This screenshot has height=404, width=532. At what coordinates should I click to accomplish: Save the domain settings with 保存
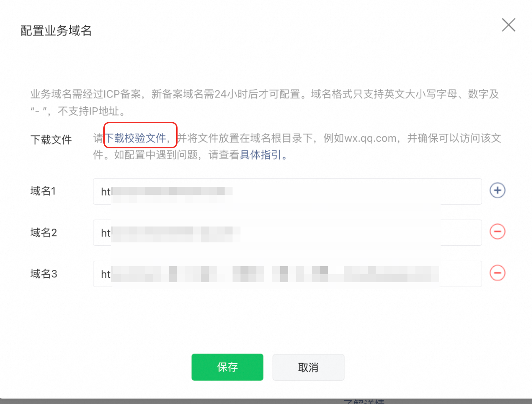tap(227, 367)
